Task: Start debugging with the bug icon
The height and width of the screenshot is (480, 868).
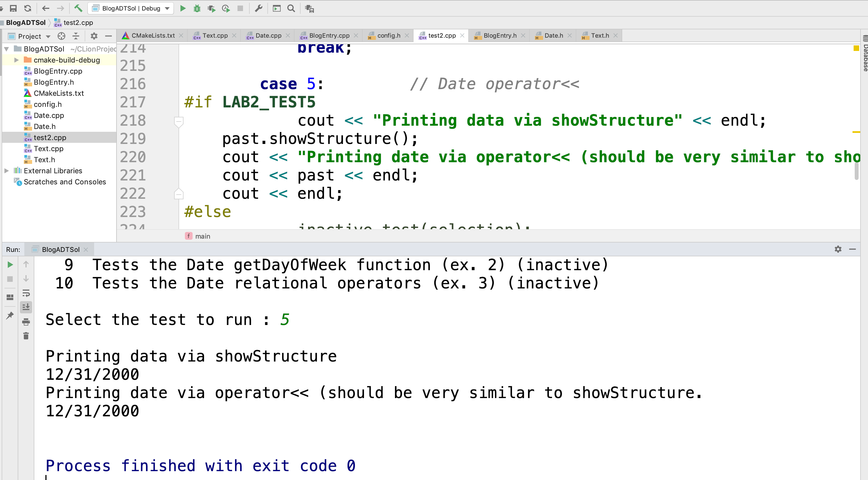Action: (x=197, y=8)
